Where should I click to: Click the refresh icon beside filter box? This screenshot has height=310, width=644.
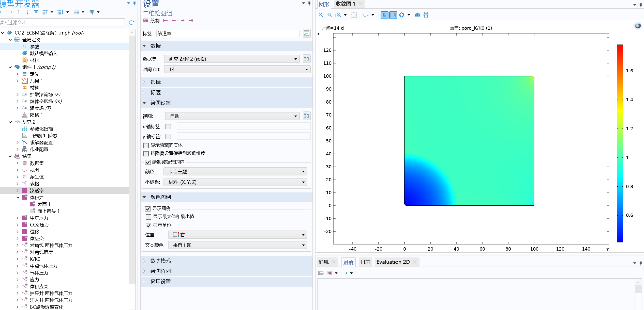point(131,23)
